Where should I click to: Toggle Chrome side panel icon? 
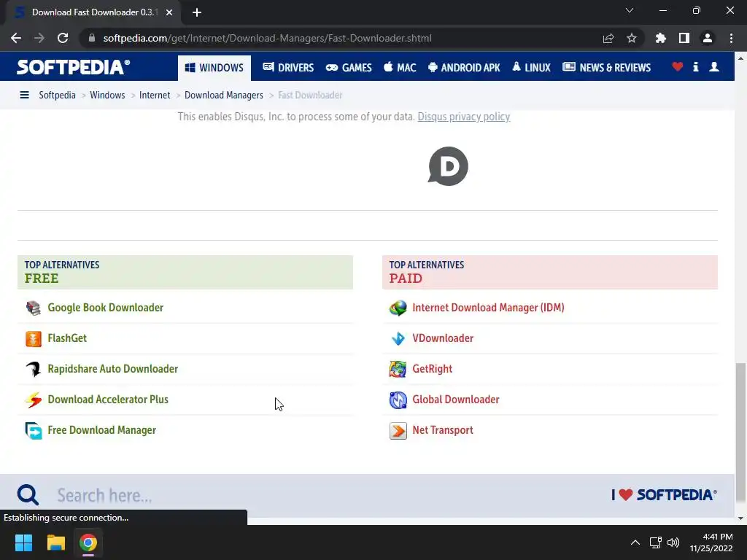coord(684,38)
